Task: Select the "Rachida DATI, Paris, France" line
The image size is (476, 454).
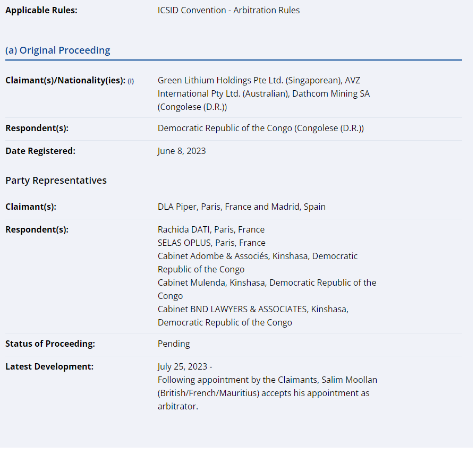Action: click(211, 229)
